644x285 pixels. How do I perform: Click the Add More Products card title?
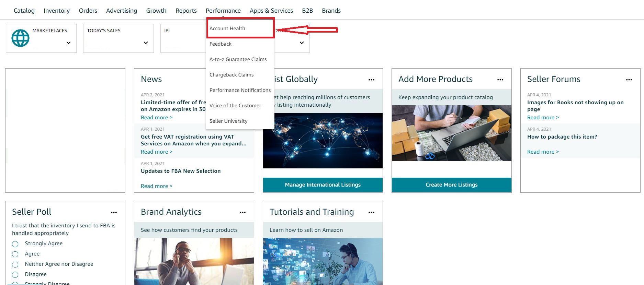click(436, 79)
